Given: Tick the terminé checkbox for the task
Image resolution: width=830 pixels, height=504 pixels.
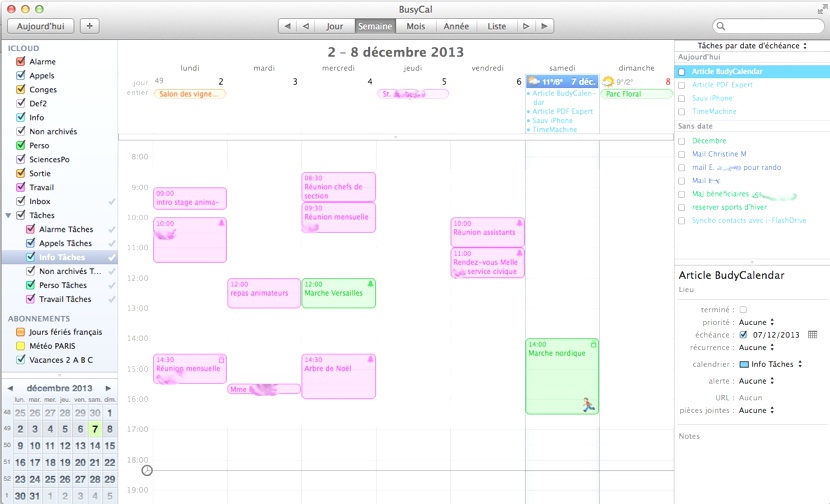Looking at the screenshot, I should pos(742,310).
